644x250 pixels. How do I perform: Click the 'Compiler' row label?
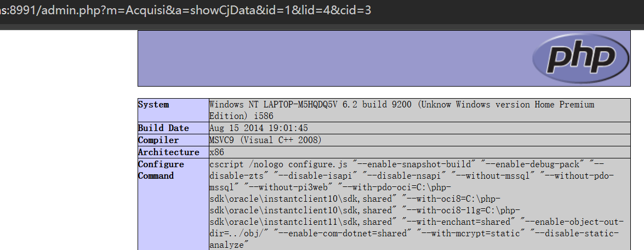158,140
